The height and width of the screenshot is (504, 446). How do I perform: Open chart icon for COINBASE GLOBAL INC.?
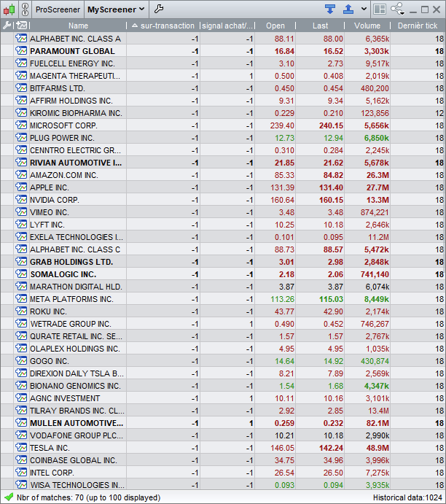21,460
